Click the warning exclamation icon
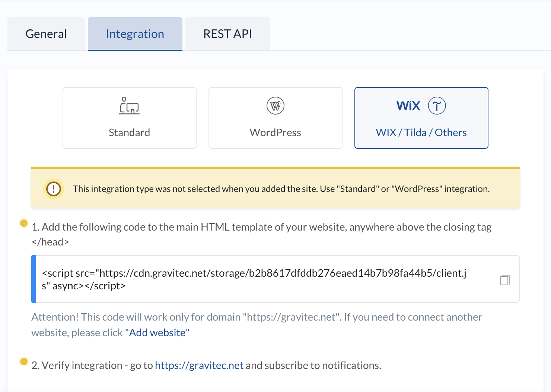Screen dimensions: 551x392 [54, 189]
